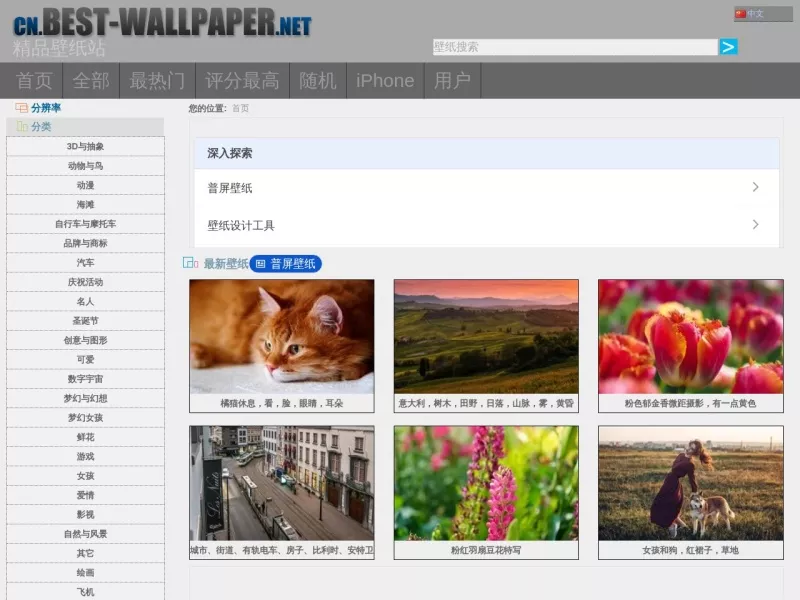Open the iPhone nav tab
Screen dimensions: 800x600
(x=385, y=81)
